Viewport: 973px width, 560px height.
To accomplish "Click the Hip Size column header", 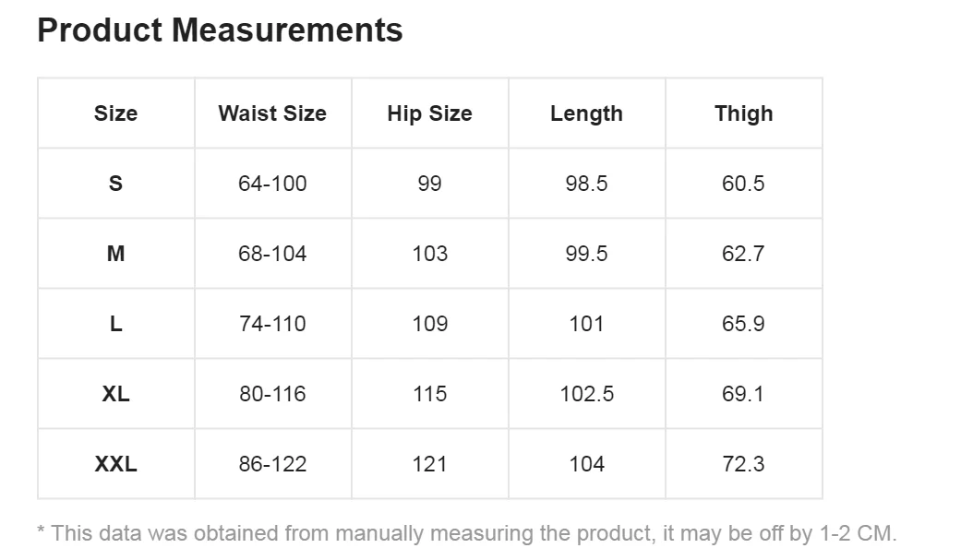I will point(429,113).
